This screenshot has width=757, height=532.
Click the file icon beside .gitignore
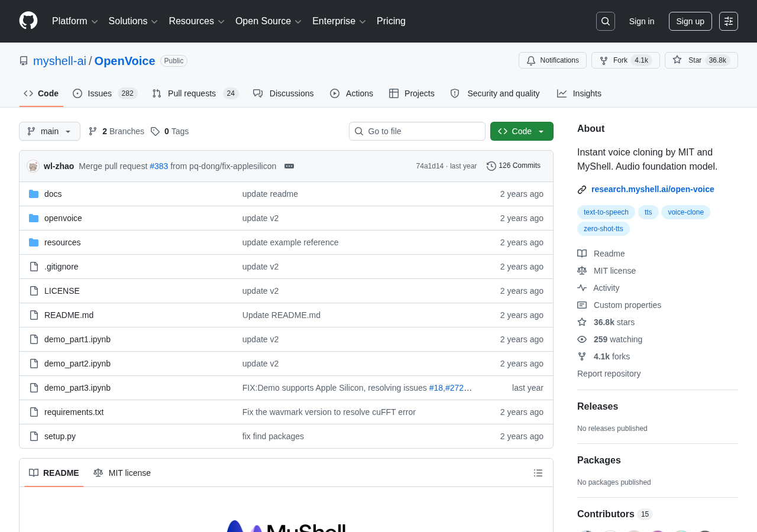(34, 267)
